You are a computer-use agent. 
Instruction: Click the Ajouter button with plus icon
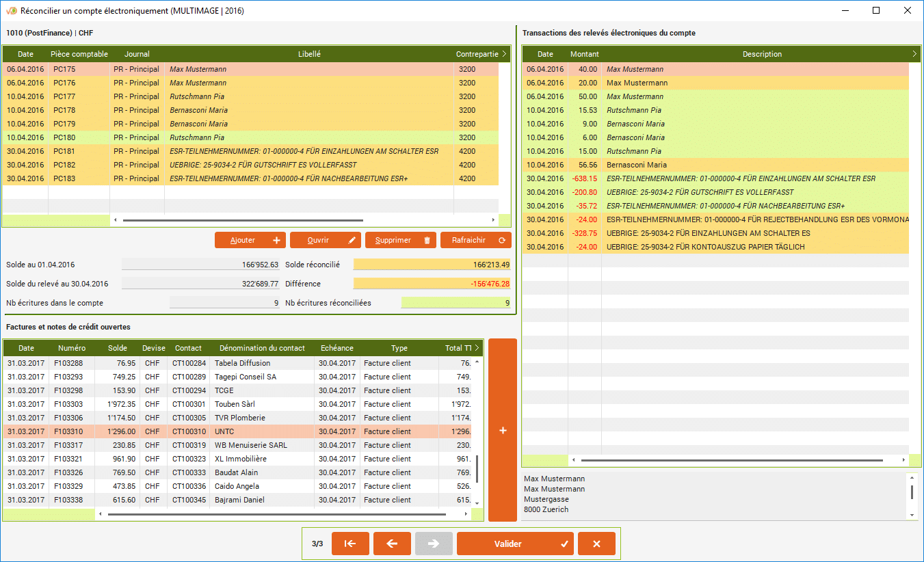pyautogui.click(x=250, y=240)
